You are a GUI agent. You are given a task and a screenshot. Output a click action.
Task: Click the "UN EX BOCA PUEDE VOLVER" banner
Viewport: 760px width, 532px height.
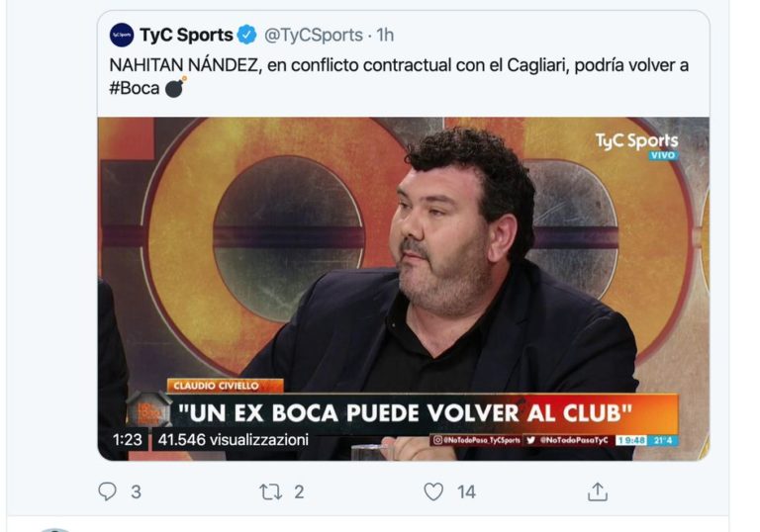pos(405,413)
